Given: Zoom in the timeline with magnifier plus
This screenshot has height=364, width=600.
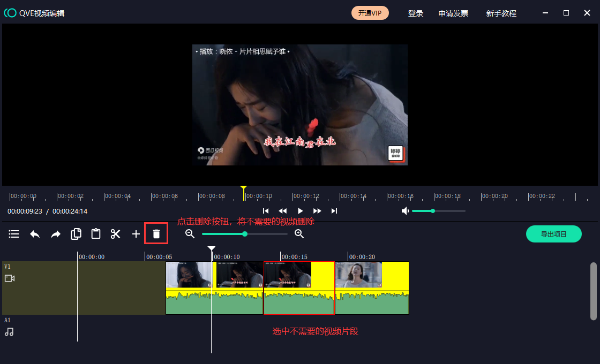Looking at the screenshot, I should click(299, 234).
